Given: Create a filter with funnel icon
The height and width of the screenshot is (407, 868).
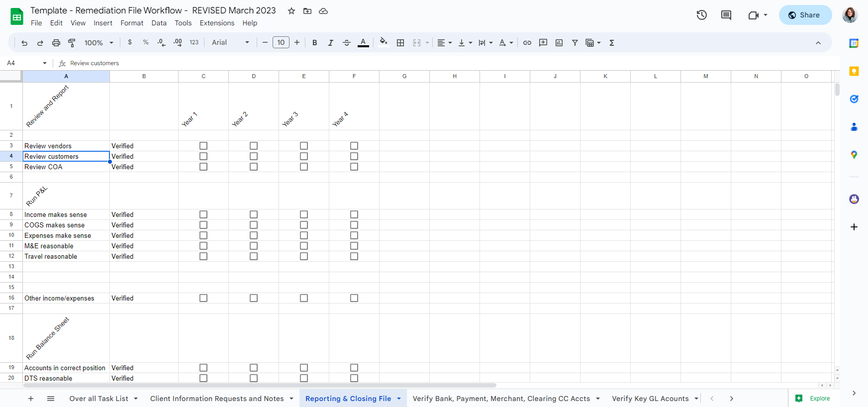Looking at the screenshot, I should pos(575,43).
